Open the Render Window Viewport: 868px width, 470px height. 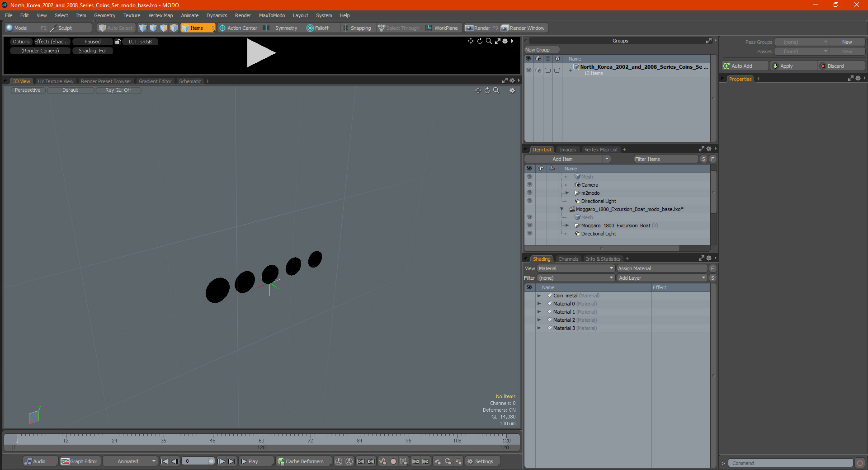(x=524, y=28)
